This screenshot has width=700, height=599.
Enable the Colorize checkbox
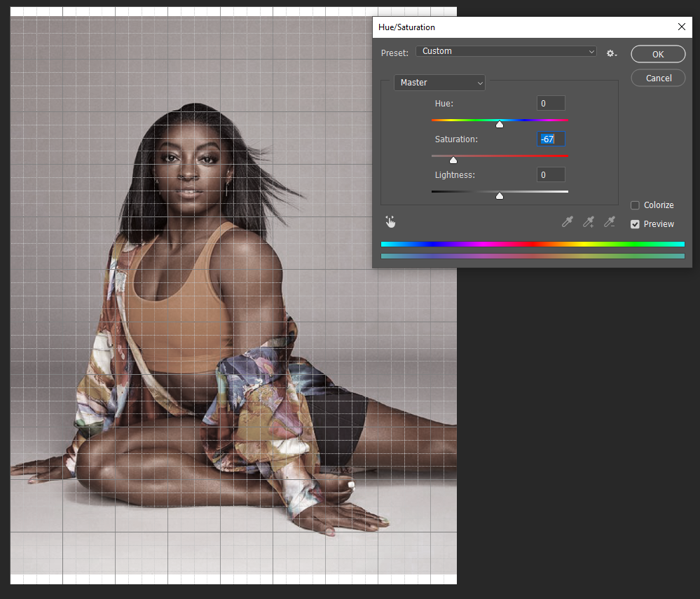635,205
